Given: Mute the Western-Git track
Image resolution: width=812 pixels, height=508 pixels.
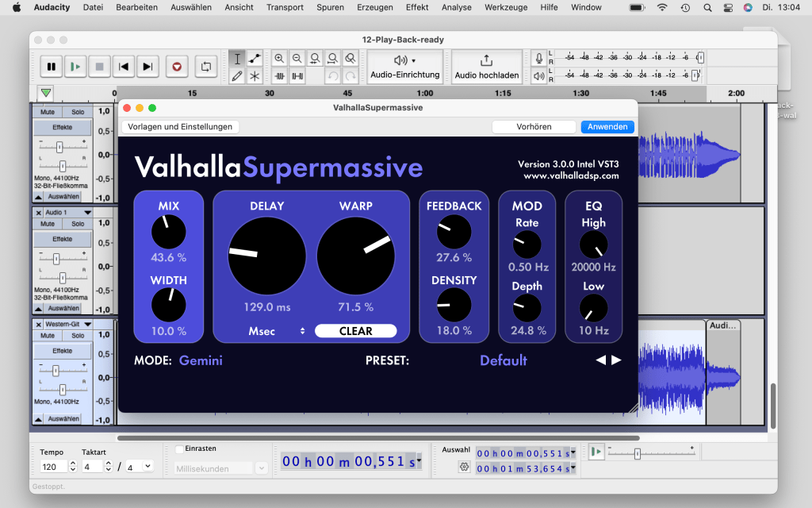Looking at the screenshot, I should (x=48, y=336).
